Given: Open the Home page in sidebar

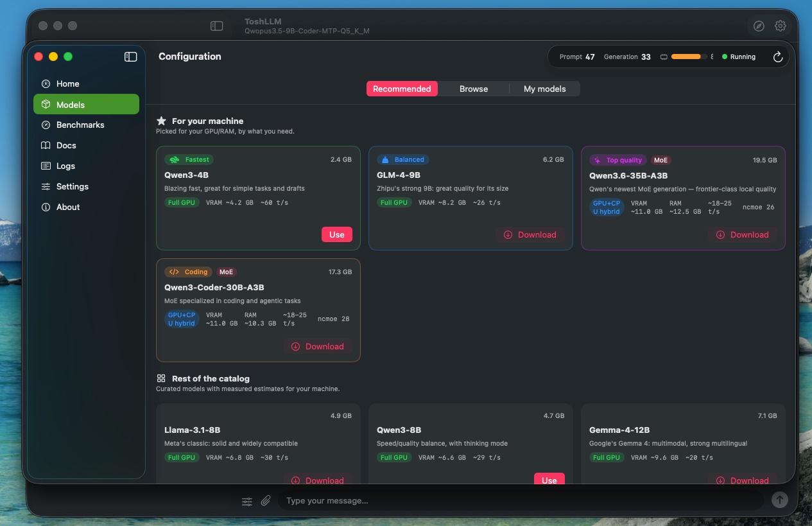Looking at the screenshot, I should pyautogui.click(x=86, y=83).
